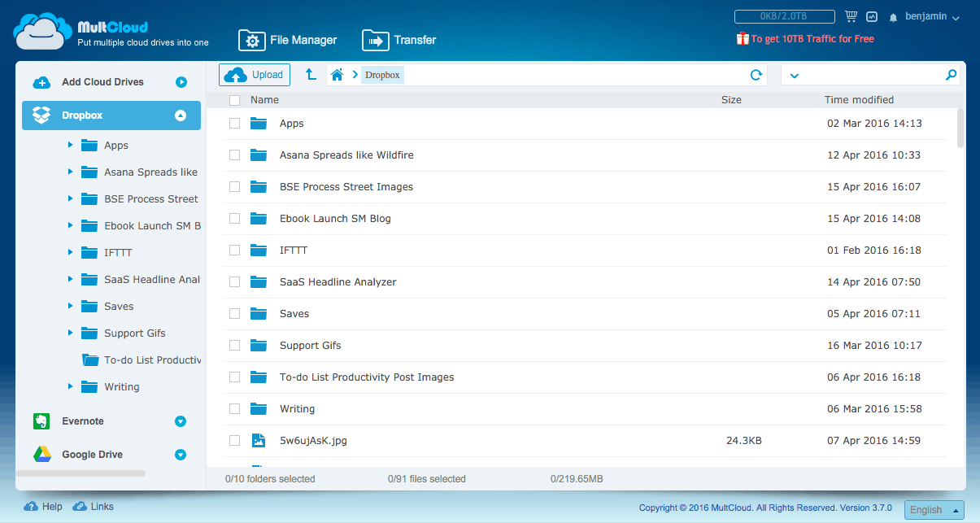Click the 0KB/2.0TB traffic usage bar
Viewport: 980px width, 523px height.
tap(785, 16)
